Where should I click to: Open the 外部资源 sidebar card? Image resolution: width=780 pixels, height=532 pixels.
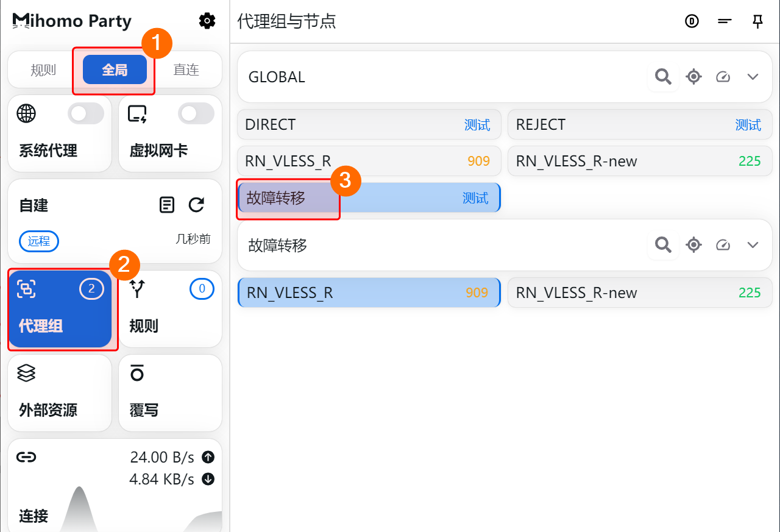point(60,393)
